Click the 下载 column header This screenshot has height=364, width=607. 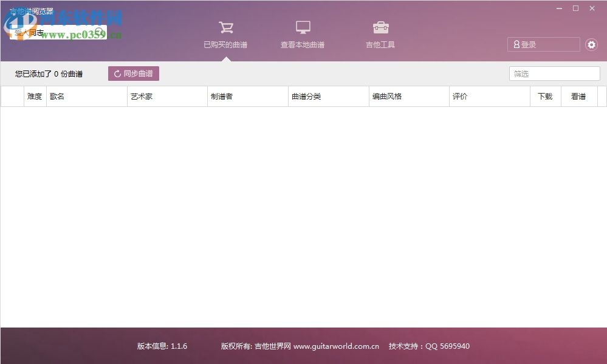pos(544,96)
